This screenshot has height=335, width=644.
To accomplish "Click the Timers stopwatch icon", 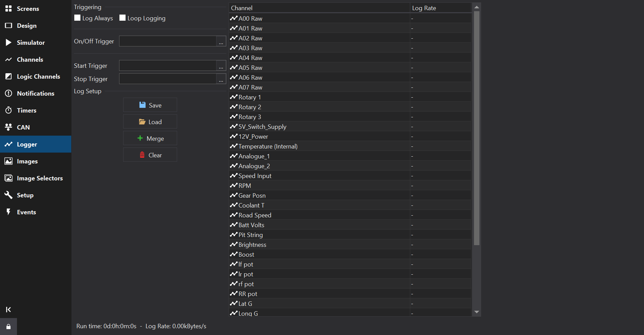I will (x=8, y=110).
